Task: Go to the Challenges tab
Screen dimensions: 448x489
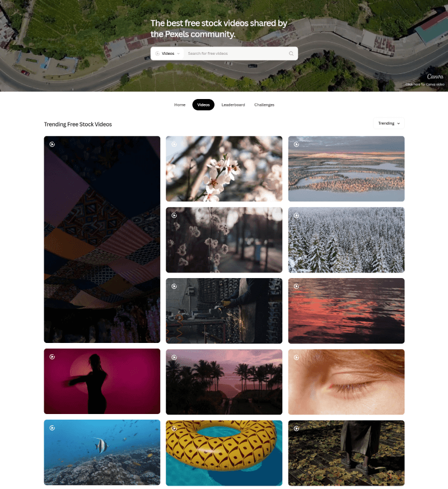Action: pos(264,105)
